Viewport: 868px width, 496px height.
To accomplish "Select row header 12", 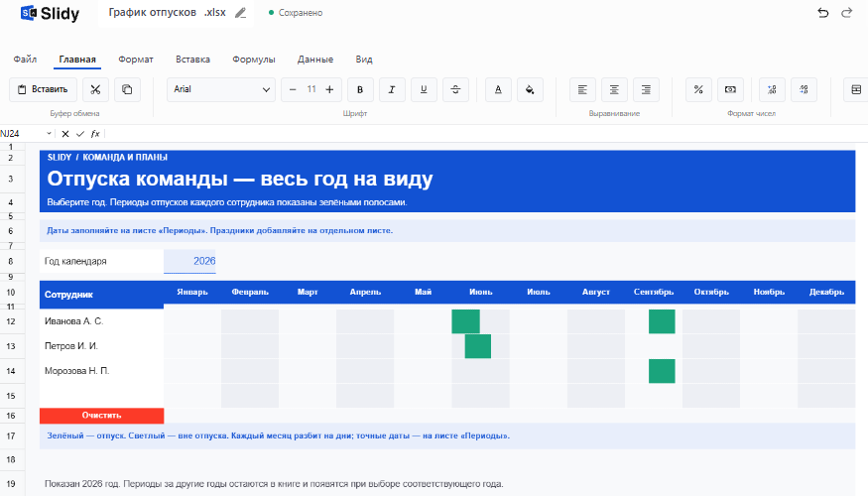I will point(11,321).
